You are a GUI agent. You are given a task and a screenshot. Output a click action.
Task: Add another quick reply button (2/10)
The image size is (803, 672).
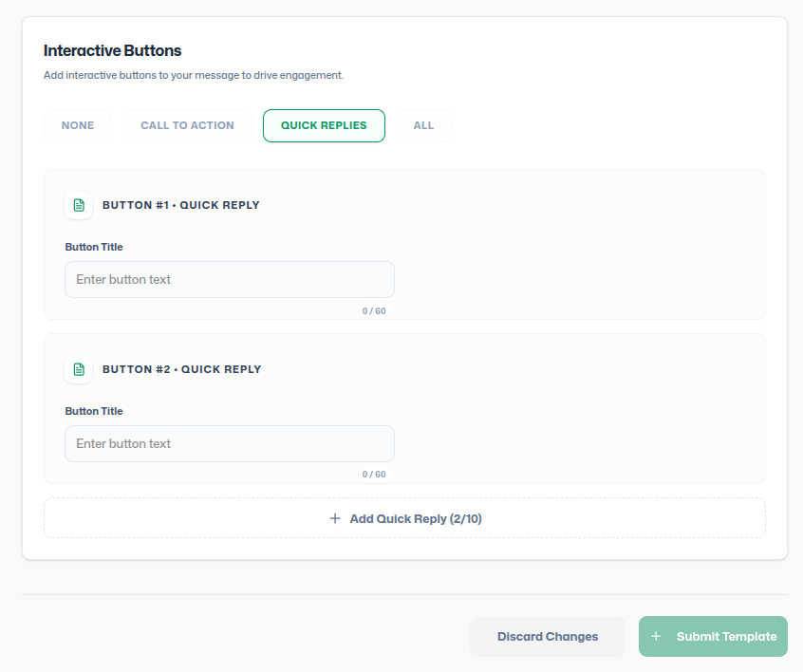click(404, 518)
